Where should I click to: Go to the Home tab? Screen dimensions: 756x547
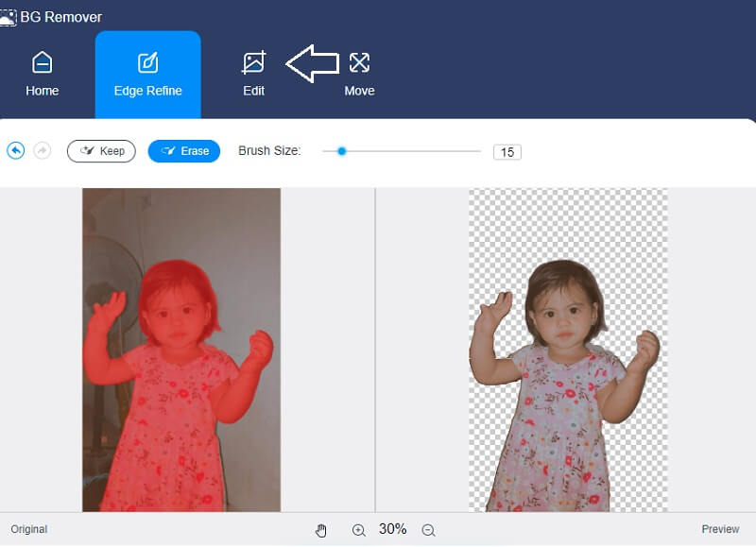coord(42,75)
